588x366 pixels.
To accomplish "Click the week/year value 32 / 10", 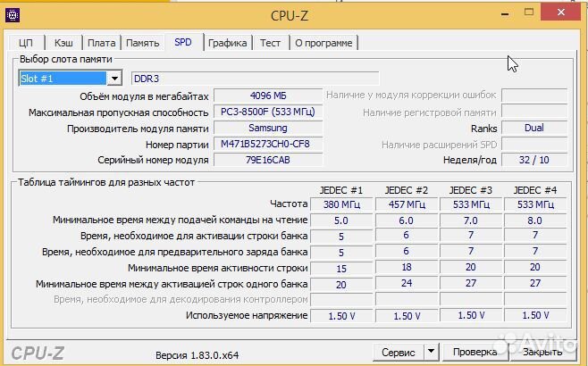I will 534,160.
